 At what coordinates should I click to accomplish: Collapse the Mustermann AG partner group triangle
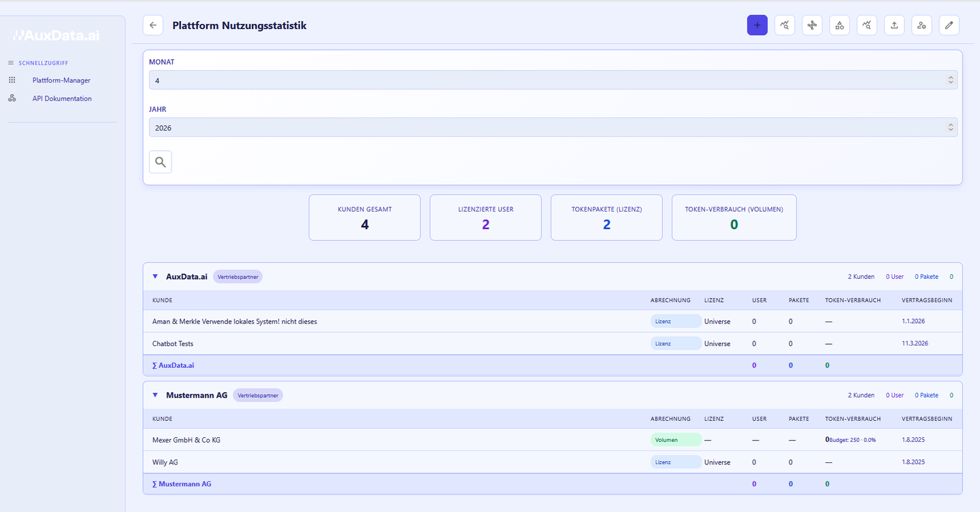pyautogui.click(x=155, y=395)
